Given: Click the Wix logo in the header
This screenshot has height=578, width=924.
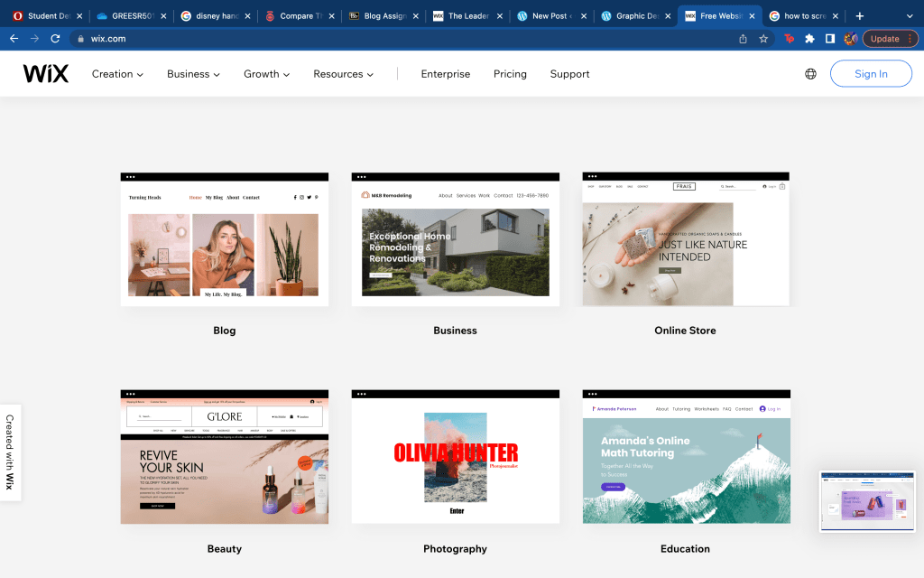Looking at the screenshot, I should [x=46, y=74].
